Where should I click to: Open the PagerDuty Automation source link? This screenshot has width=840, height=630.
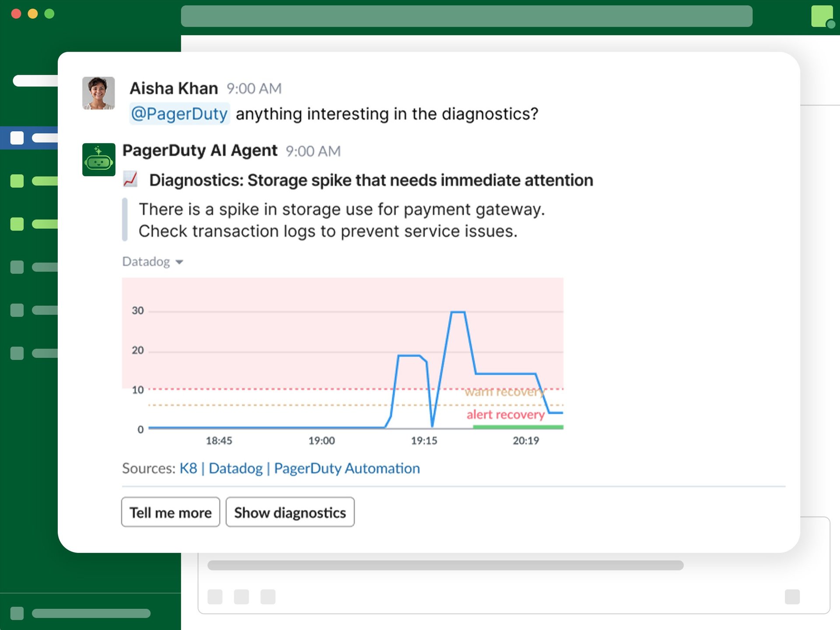tap(346, 468)
